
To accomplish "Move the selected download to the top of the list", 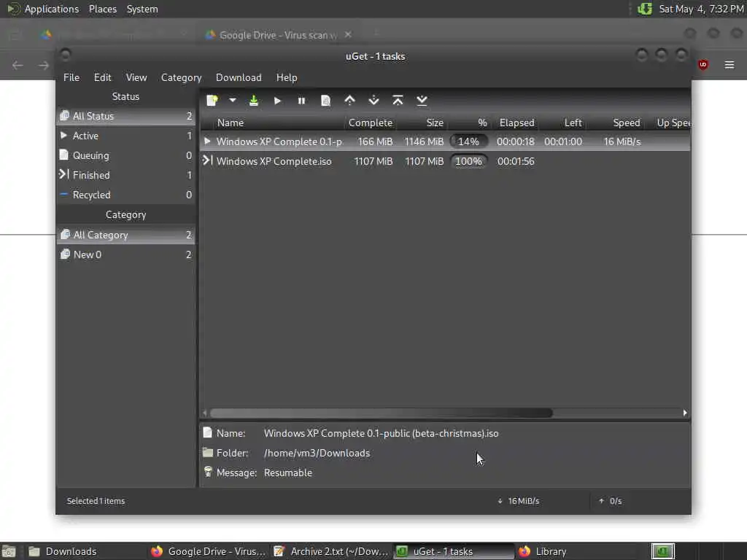I will pos(398,101).
